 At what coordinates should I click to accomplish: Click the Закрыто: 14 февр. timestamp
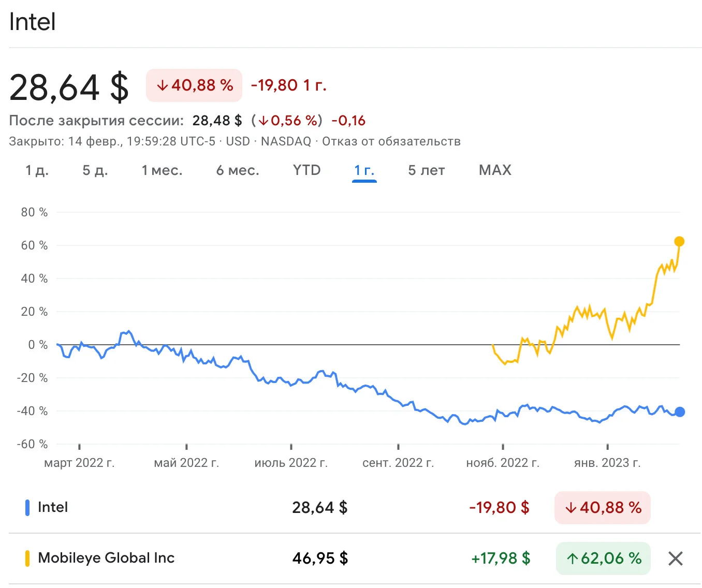112,141
